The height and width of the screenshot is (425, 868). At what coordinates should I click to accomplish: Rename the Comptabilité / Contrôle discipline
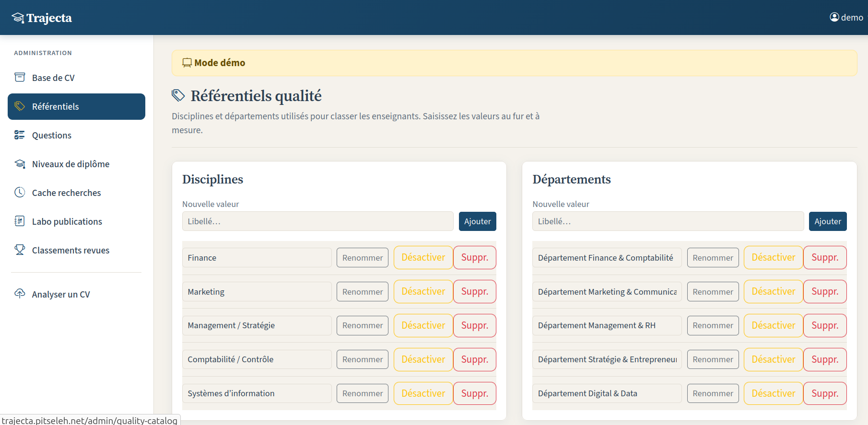363,359
